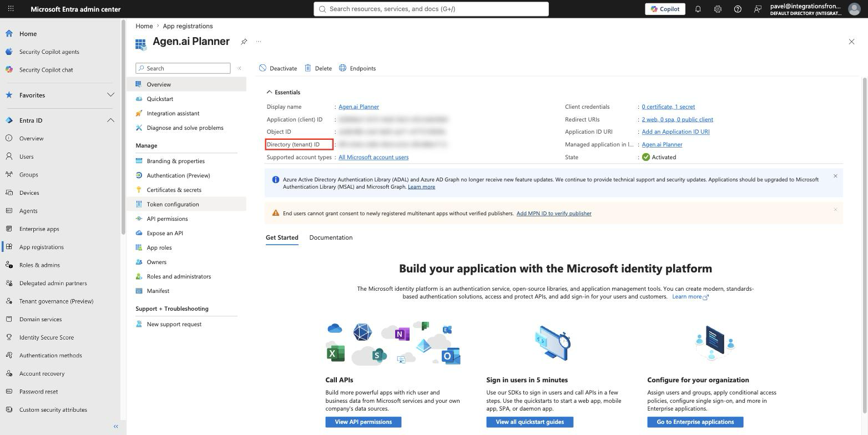Open Token configuration

coord(186,204)
